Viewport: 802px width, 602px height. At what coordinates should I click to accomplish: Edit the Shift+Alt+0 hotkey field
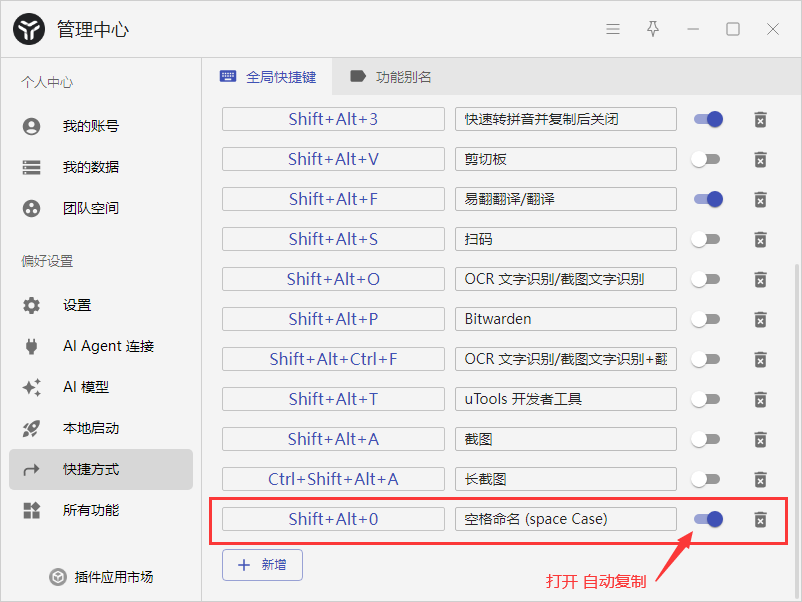click(x=333, y=519)
